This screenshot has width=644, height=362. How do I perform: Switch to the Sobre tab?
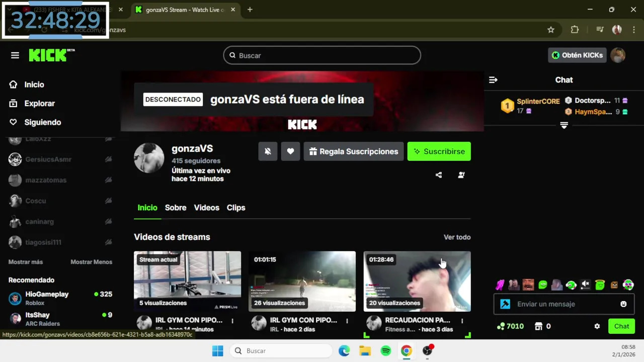tap(176, 208)
